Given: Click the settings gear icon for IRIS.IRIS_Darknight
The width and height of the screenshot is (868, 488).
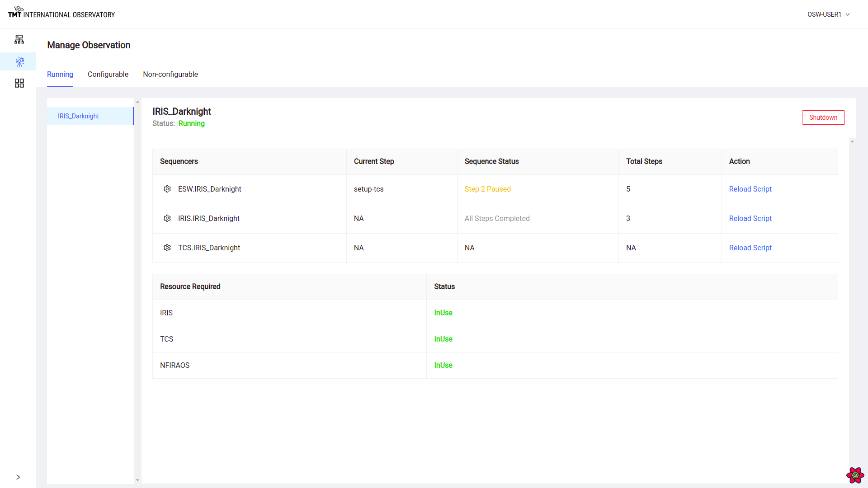Looking at the screenshot, I should click(168, 218).
